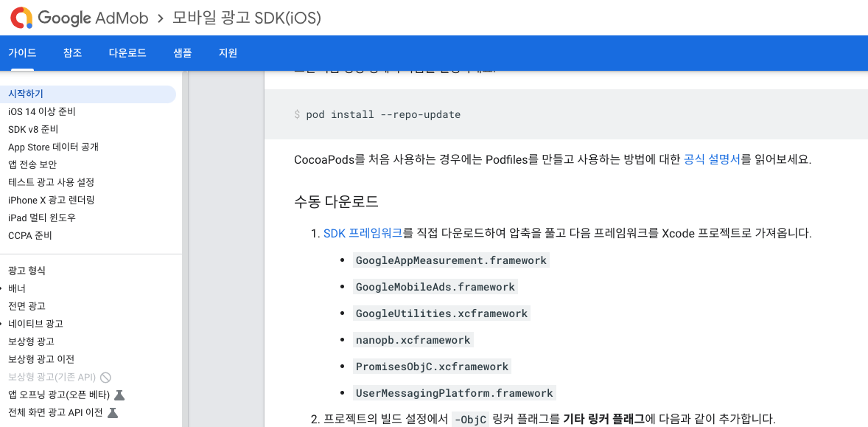Click the deprecated icon beside 보상형 광고(기존 API)
The width and height of the screenshot is (868, 427).
(105, 377)
